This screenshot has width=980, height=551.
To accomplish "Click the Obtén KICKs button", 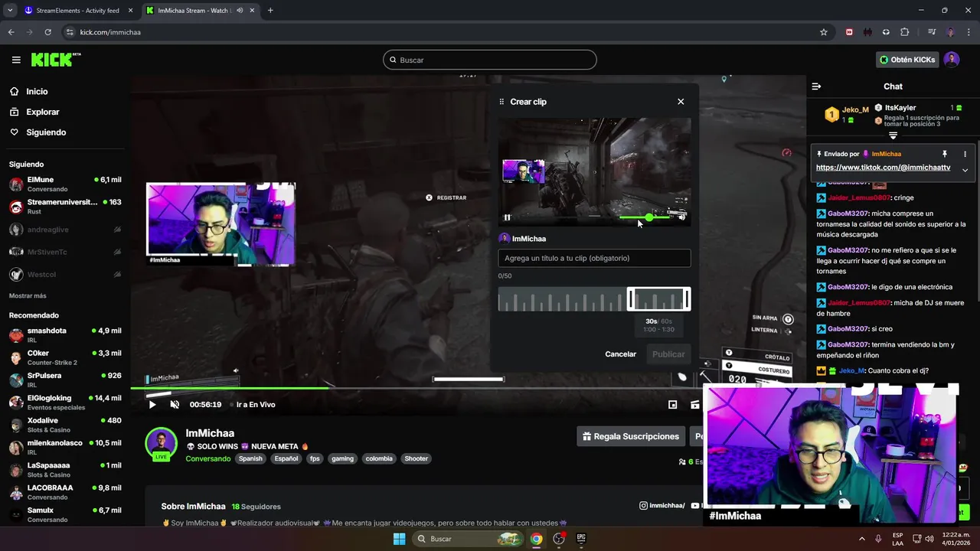I will (x=907, y=60).
